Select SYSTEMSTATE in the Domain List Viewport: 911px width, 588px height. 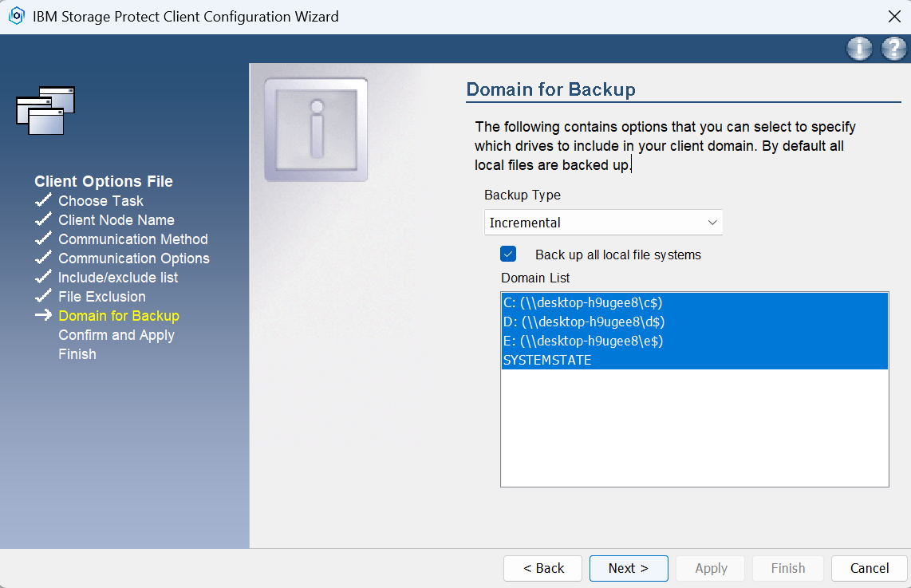click(x=547, y=360)
